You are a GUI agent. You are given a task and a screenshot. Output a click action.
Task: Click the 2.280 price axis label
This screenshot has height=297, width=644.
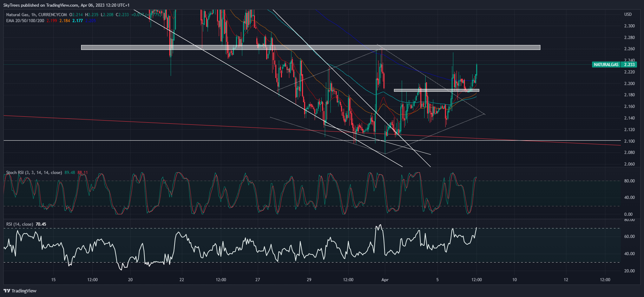click(x=629, y=38)
